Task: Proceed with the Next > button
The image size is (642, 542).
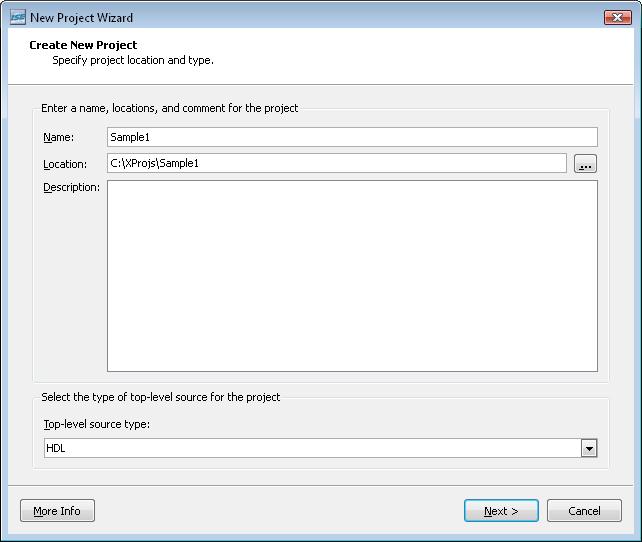Action: pyautogui.click(x=501, y=511)
